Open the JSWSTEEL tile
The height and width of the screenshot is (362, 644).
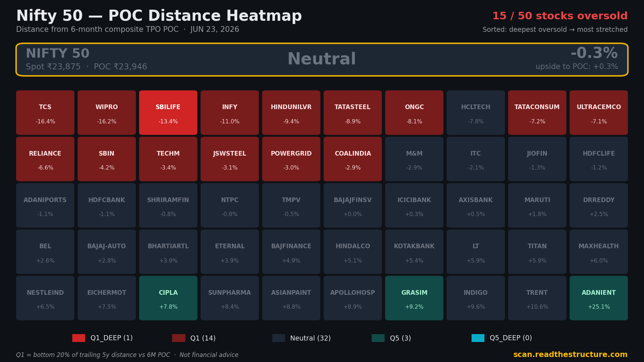(230, 159)
